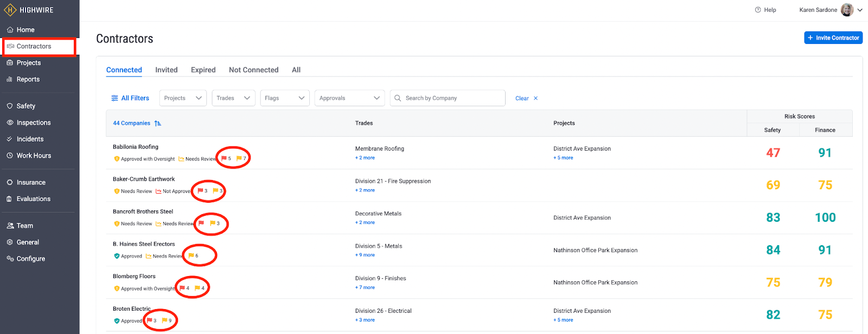Open Baker-Crumb Earthwork contractor

pos(144,179)
